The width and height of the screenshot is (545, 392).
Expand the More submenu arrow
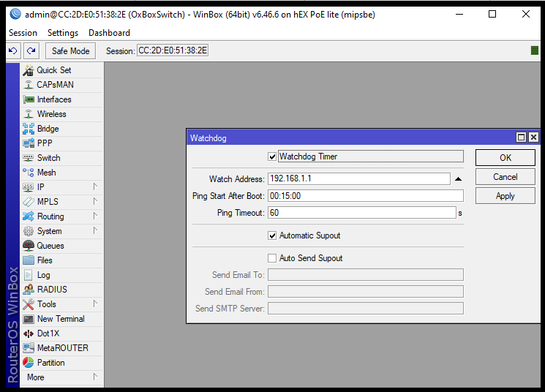[95, 377]
